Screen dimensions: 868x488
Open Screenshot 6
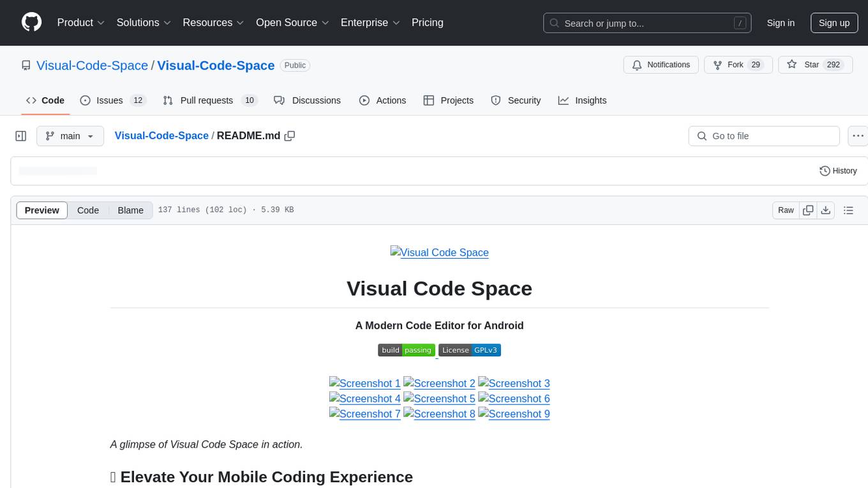coord(514,399)
